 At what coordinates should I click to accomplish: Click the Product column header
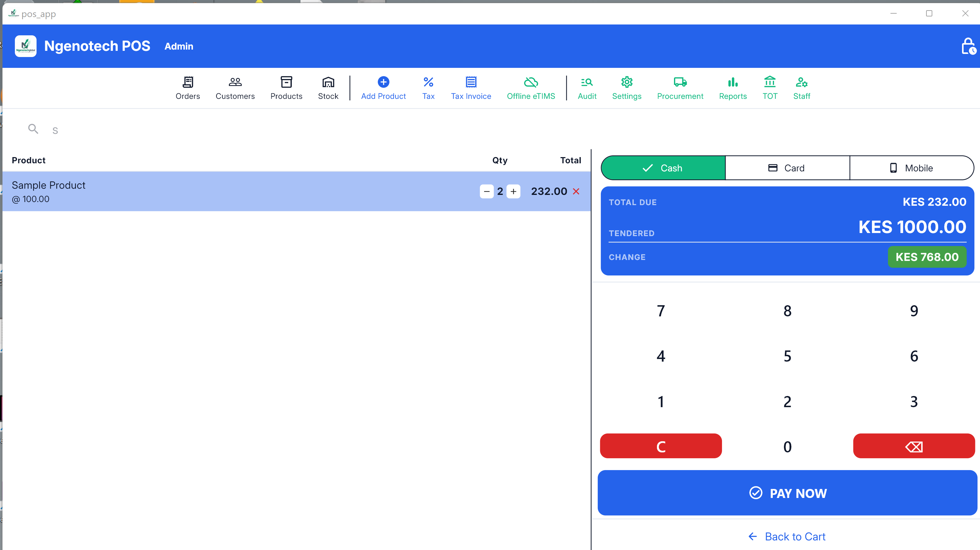pyautogui.click(x=28, y=160)
